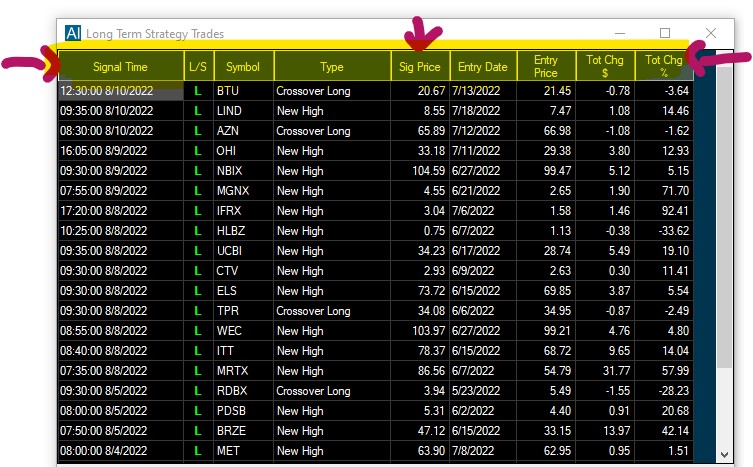Click the scroll down arrow of scrollbar
753x467 pixels.
[x=725, y=454]
